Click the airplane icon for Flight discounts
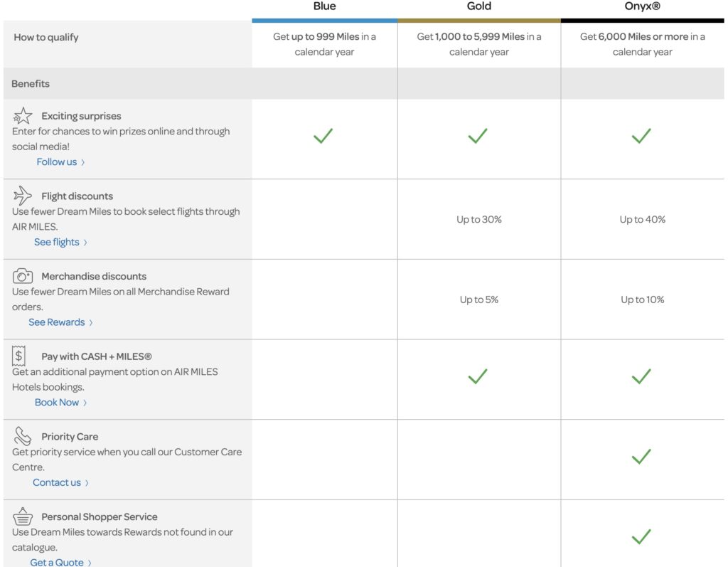The image size is (728, 567). click(23, 196)
